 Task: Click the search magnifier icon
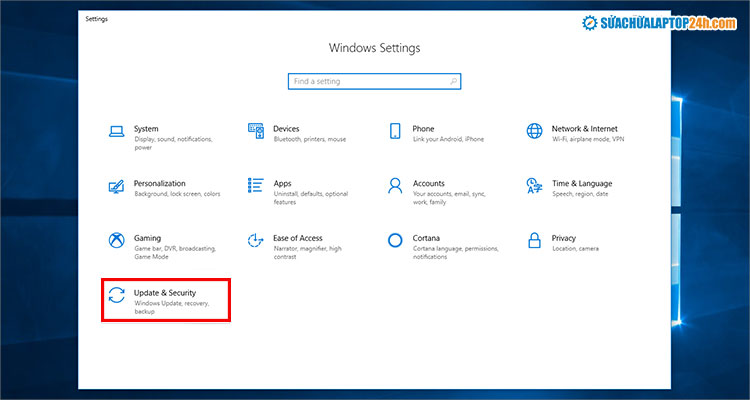pos(453,80)
